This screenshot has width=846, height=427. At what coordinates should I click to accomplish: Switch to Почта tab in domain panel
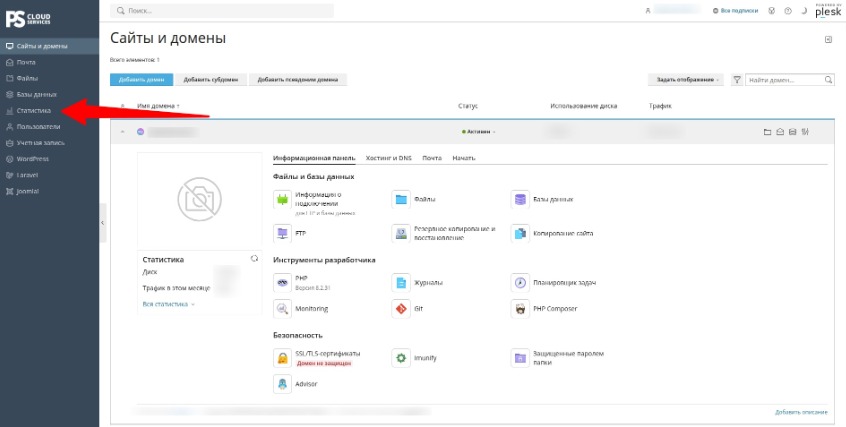coord(432,158)
